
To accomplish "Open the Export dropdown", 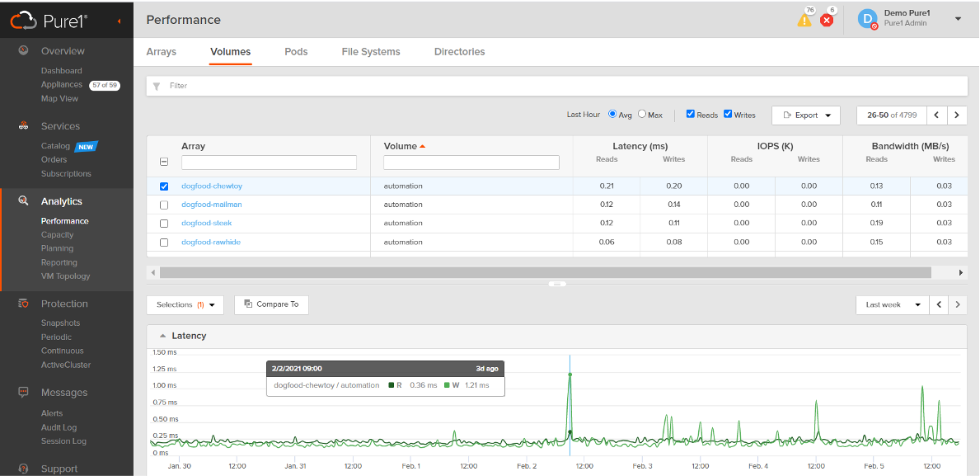I will pos(806,115).
